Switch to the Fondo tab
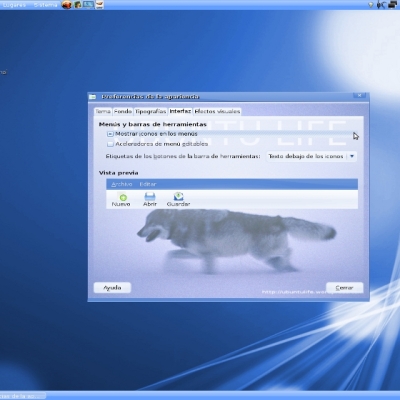The image size is (400, 400). click(123, 111)
